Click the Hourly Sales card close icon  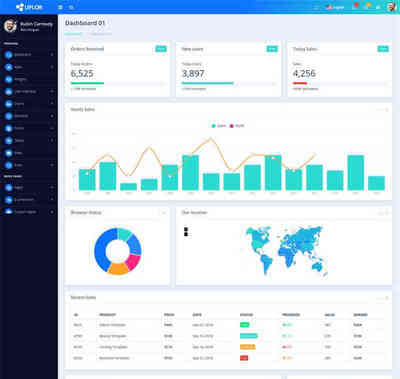tap(387, 110)
